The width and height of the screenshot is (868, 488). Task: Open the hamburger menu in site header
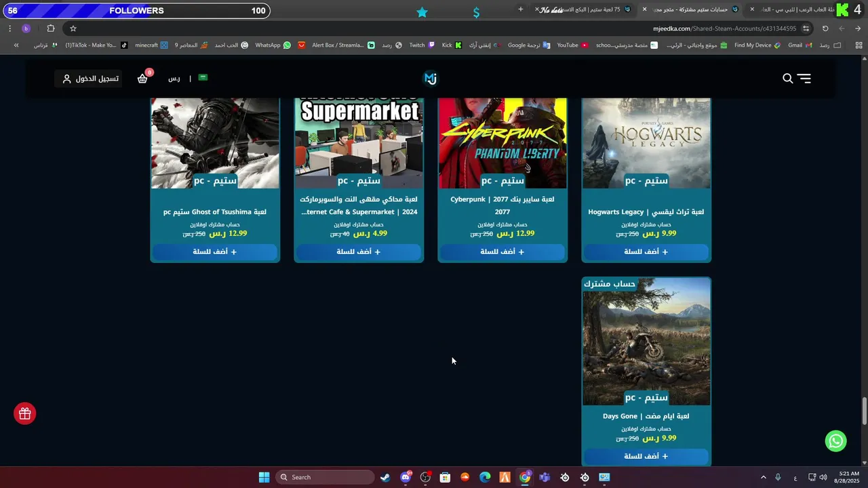804,79
